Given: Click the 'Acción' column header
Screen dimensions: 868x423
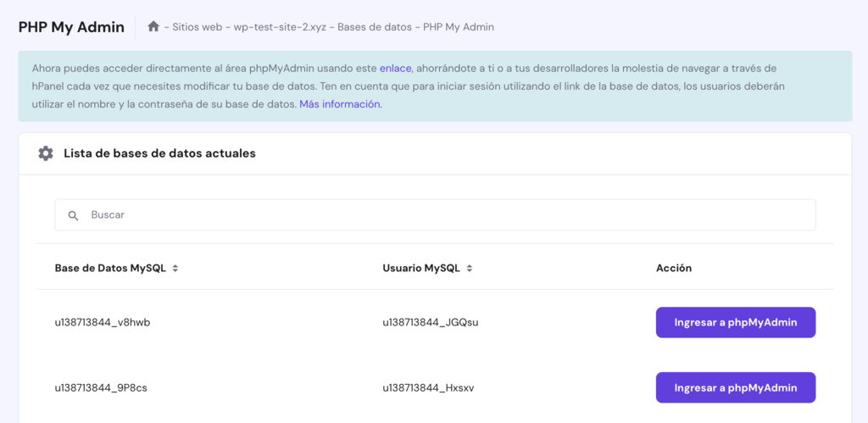Looking at the screenshot, I should click(674, 269).
